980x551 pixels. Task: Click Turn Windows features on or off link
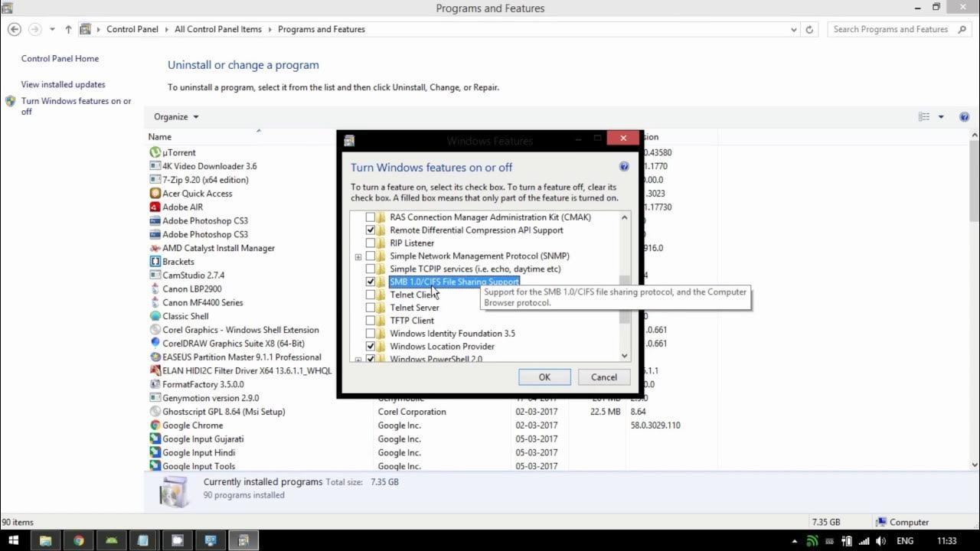tap(76, 106)
